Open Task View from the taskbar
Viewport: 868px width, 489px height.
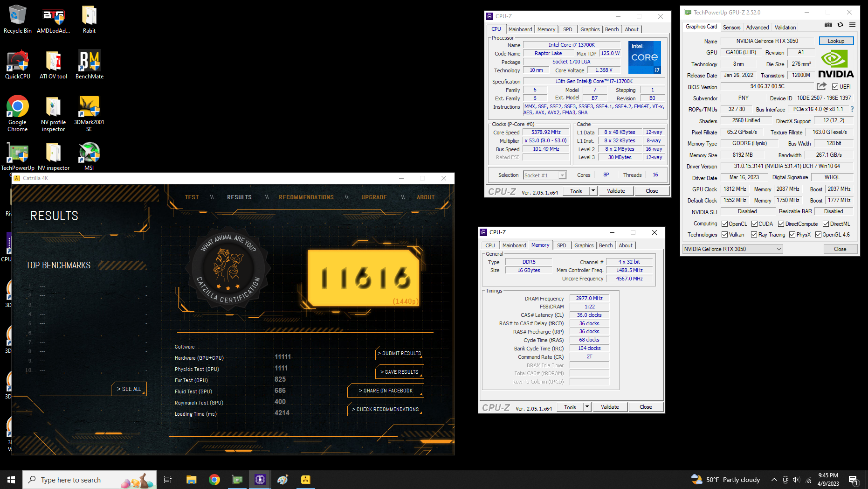click(168, 480)
